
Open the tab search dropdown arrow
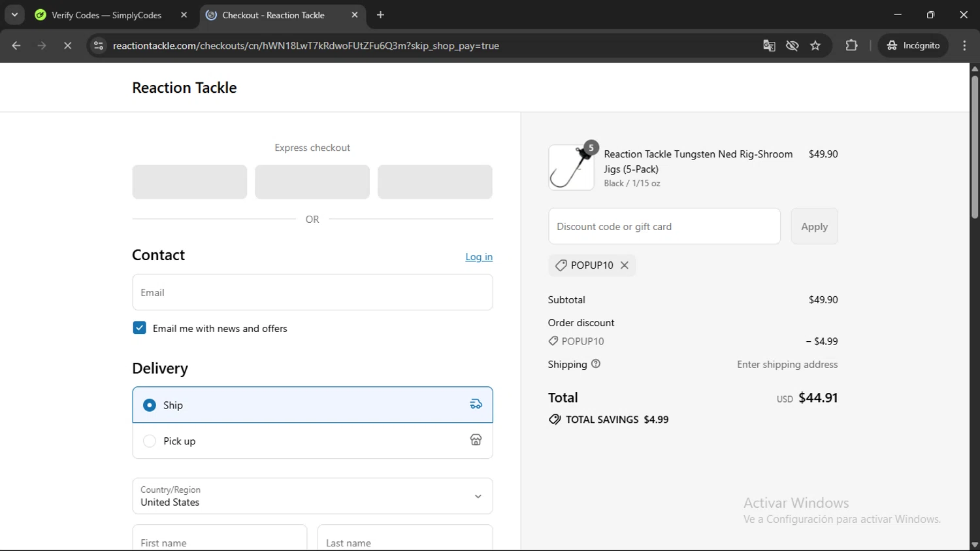click(14, 14)
